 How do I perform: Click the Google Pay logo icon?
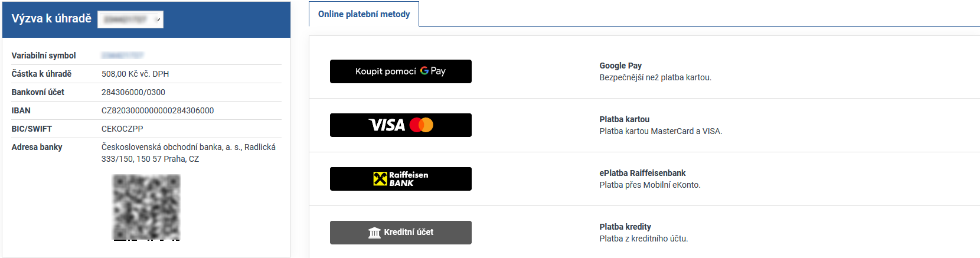pos(433,71)
